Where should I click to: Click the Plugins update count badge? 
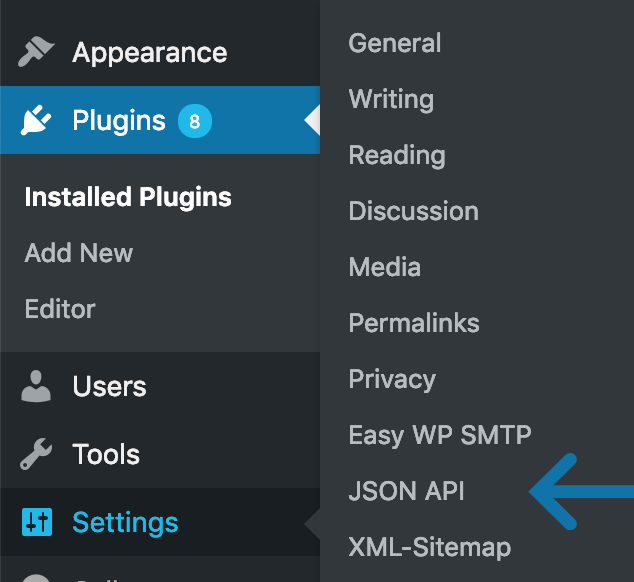(x=195, y=121)
